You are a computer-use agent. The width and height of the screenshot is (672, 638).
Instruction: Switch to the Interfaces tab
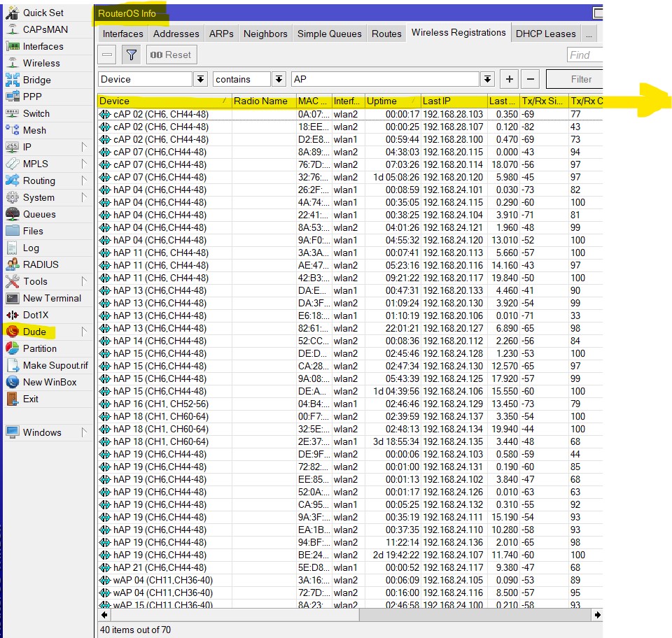pyautogui.click(x=123, y=34)
